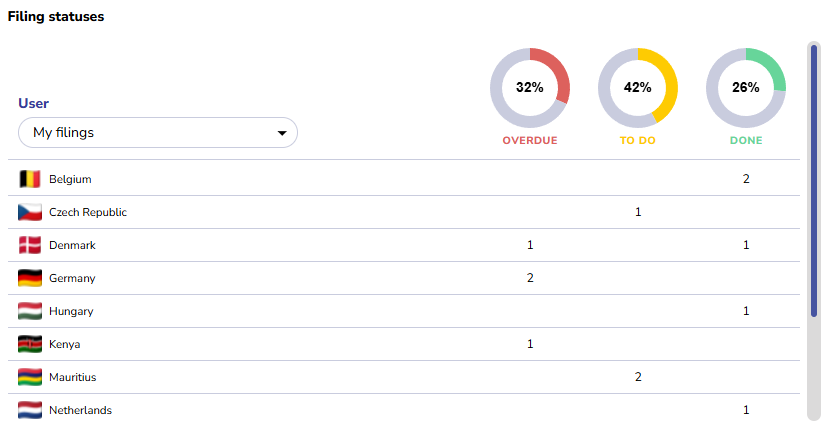Click the Mauritius flag icon

[x=30, y=377]
